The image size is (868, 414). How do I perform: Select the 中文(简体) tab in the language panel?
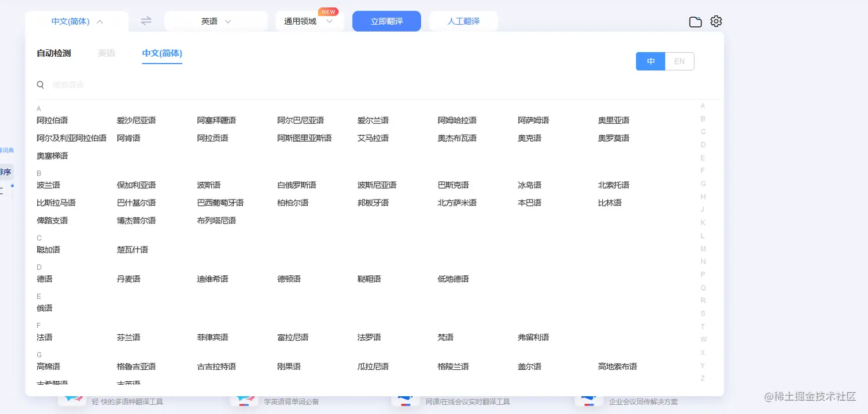162,53
